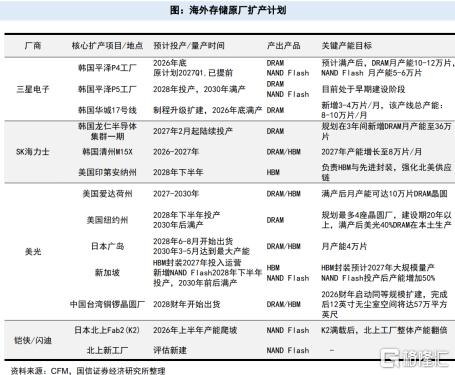The width and height of the screenshot is (455, 375).
Task: Click the 美国纽约州 cell
Action: point(107,220)
